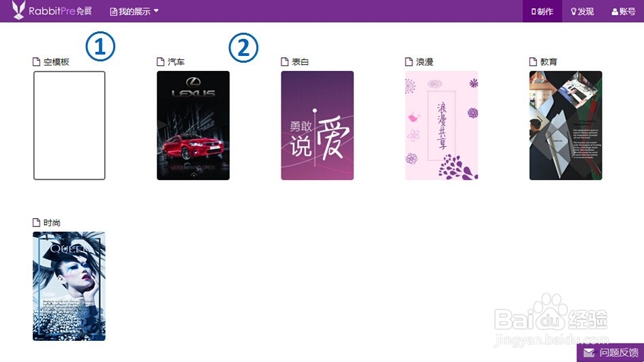Viewport: 644px width, 362px height.
Task: Select the Queen 时尚 template thumbnail
Action: click(x=69, y=286)
